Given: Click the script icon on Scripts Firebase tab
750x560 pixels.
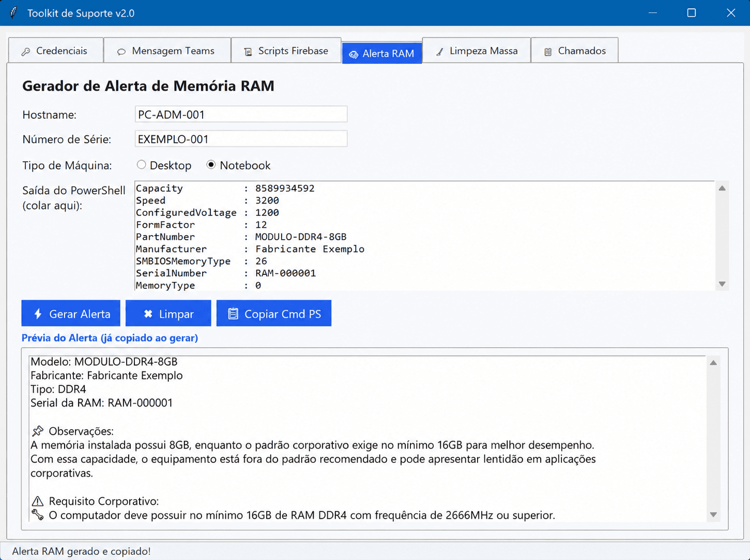Looking at the screenshot, I should [x=248, y=52].
